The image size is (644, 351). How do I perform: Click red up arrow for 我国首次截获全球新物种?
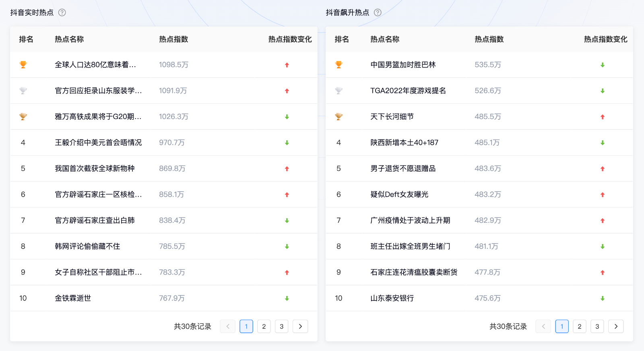tap(287, 169)
